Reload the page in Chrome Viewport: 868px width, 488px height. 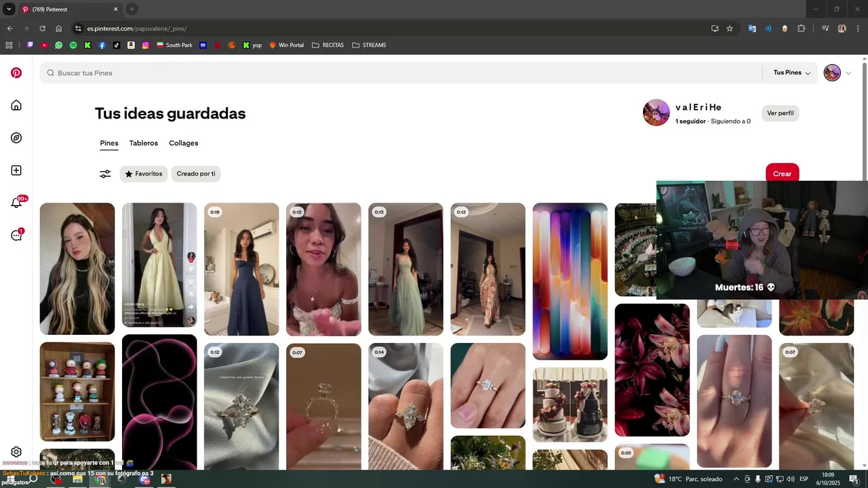point(42,28)
